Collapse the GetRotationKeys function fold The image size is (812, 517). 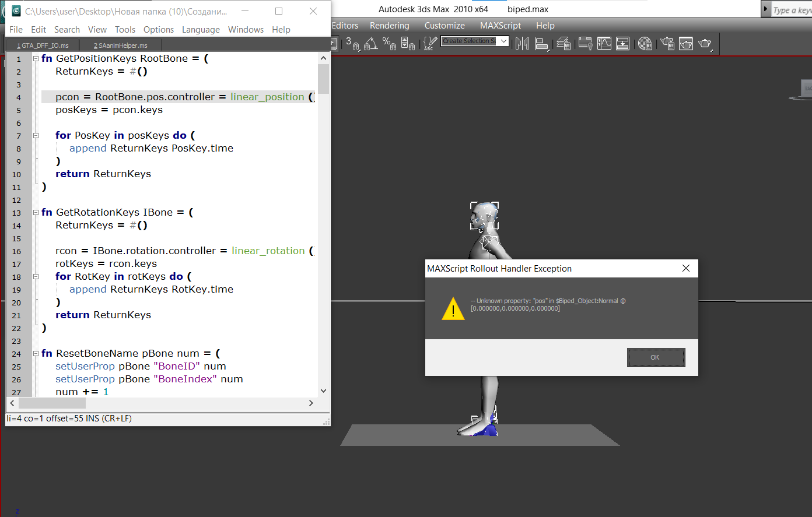pos(36,212)
